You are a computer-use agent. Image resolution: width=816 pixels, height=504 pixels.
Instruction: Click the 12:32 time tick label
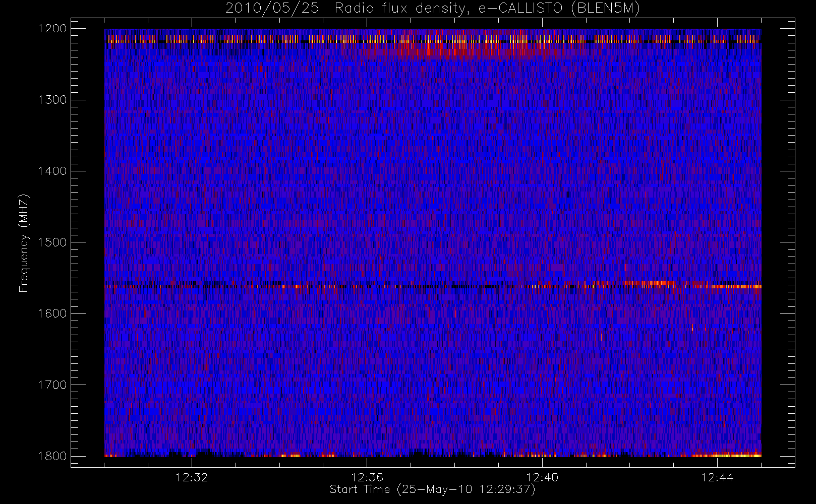tap(192, 477)
